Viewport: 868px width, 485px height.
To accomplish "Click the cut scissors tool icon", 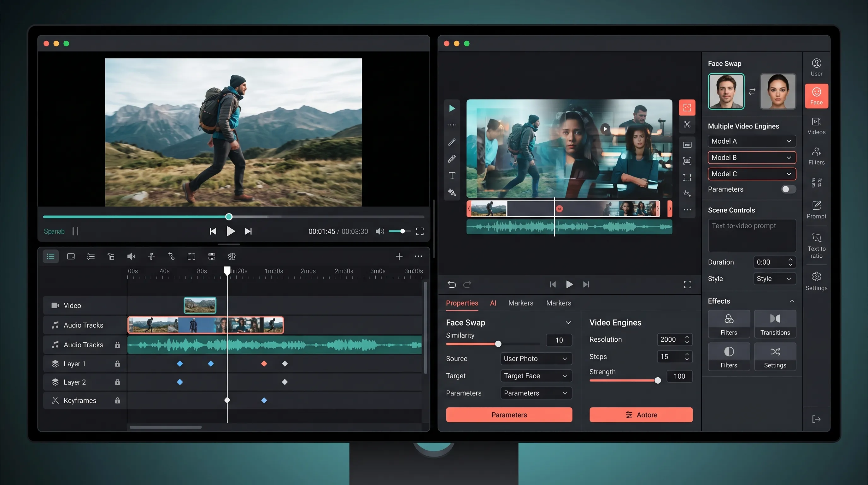I will click(x=687, y=124).
